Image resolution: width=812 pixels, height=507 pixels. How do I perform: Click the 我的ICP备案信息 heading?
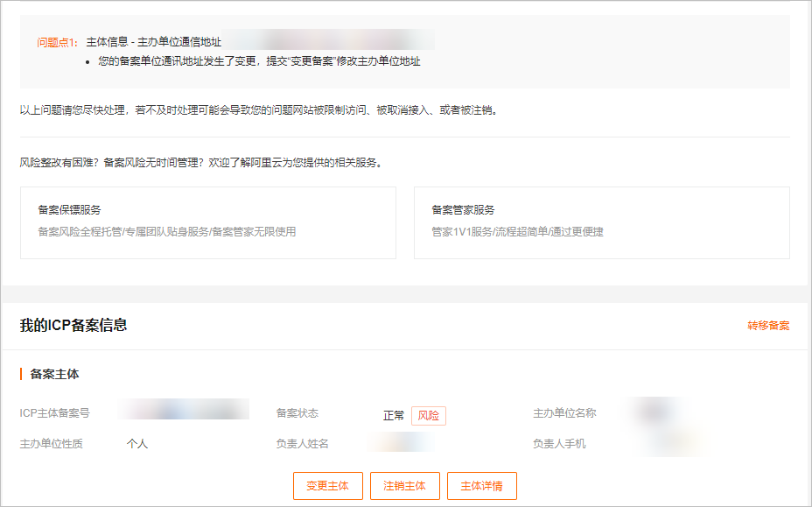point(73,325)
